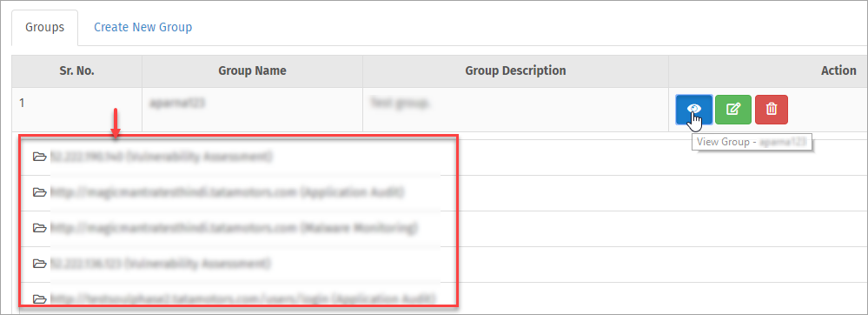The image size is (868, 315).
Task: View group aparna123 with the eye button
Action: (693, 110)
